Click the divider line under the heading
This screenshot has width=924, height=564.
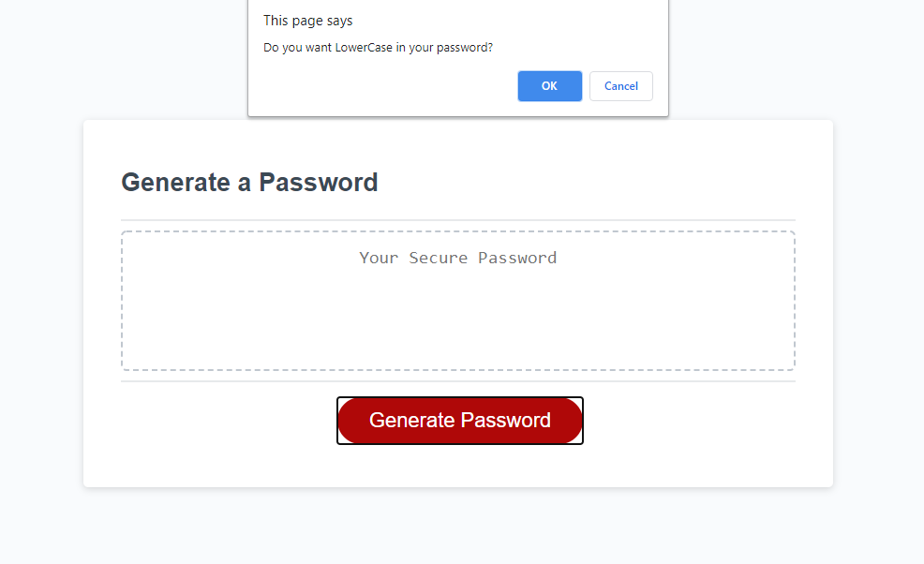[x=457, y=217]
